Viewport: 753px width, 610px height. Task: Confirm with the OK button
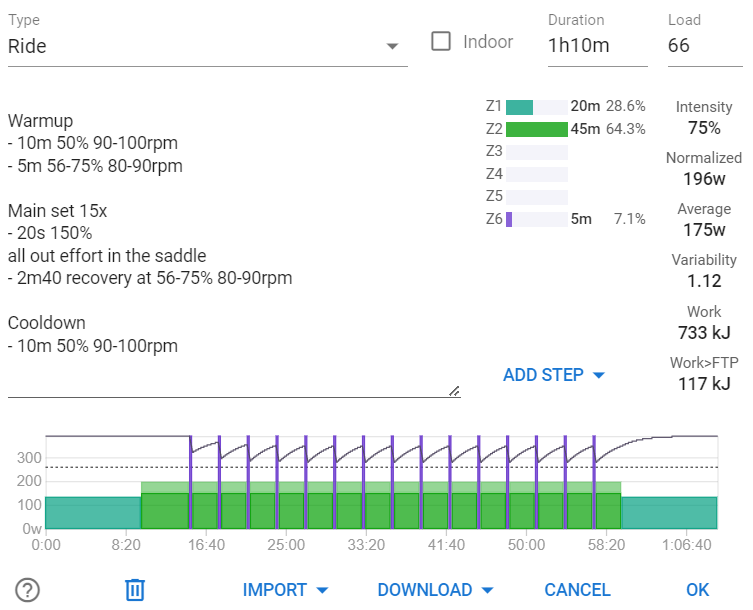click(x=697, y=590)
